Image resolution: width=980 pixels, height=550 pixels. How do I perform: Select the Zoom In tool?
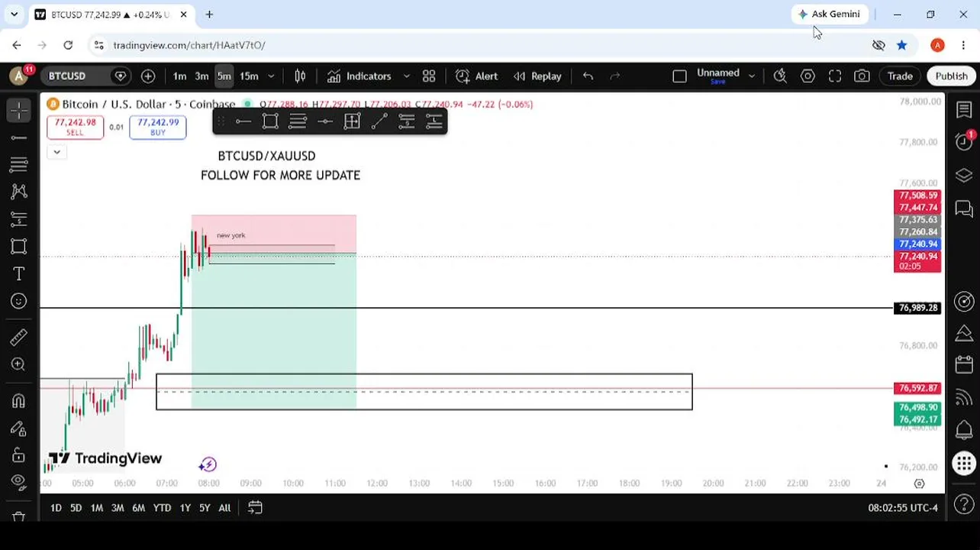19,364
